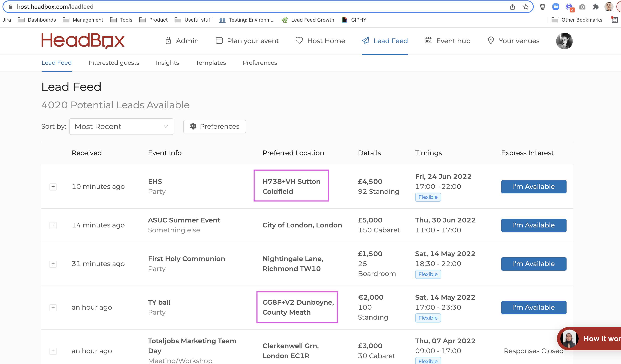Click the gear Preferences button
621x364 pixels.
(214, 127)
